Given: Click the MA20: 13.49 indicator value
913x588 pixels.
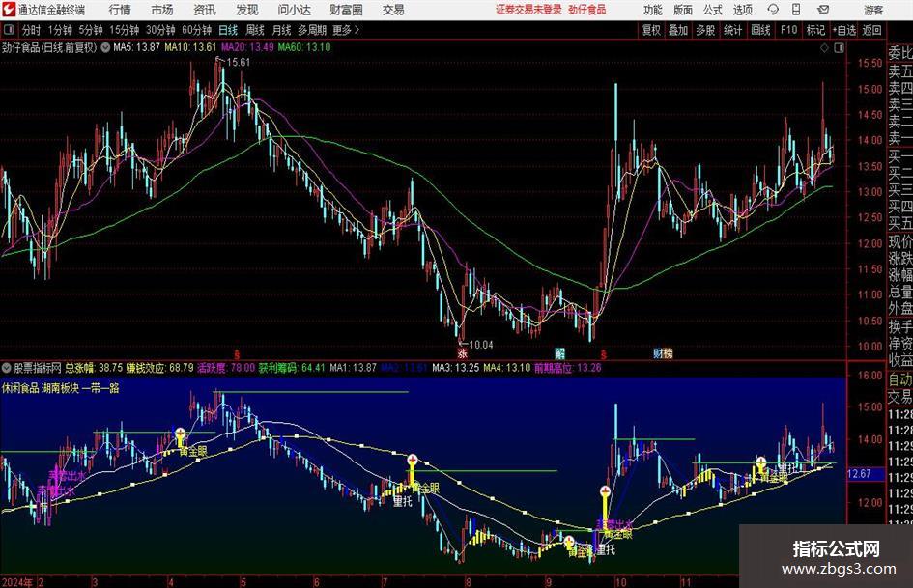Looking at the screenshot, I should [x=247, y=47].
